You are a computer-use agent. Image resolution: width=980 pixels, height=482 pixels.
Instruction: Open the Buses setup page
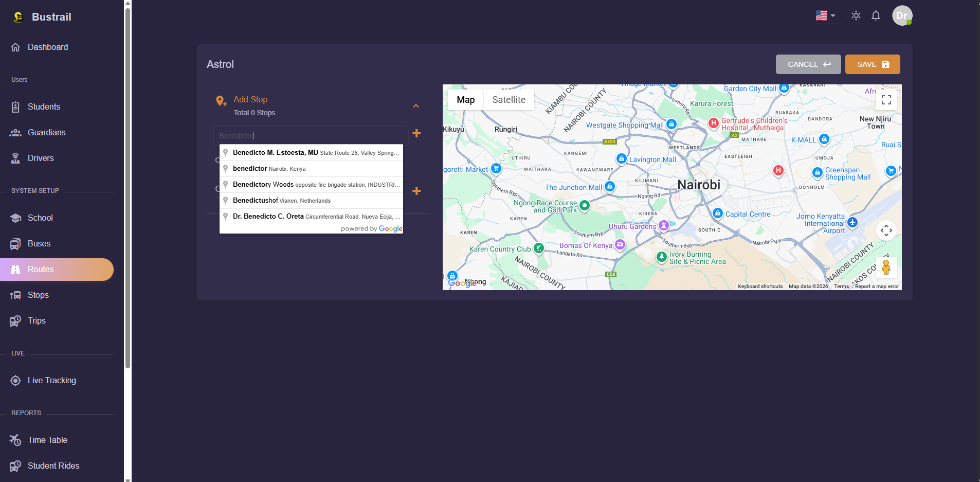click(39, 243)
